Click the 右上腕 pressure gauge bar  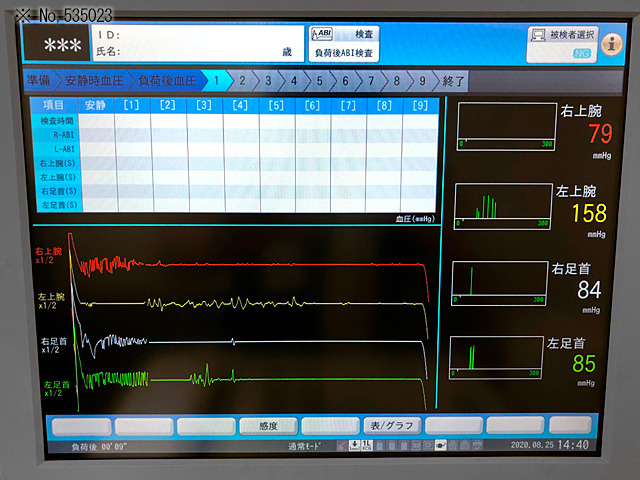click(506, 127)
